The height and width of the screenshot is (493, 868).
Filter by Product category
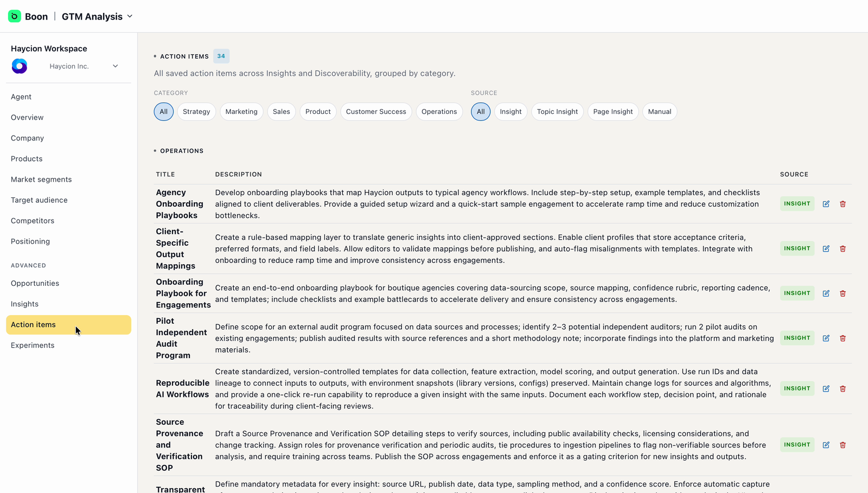318,112
